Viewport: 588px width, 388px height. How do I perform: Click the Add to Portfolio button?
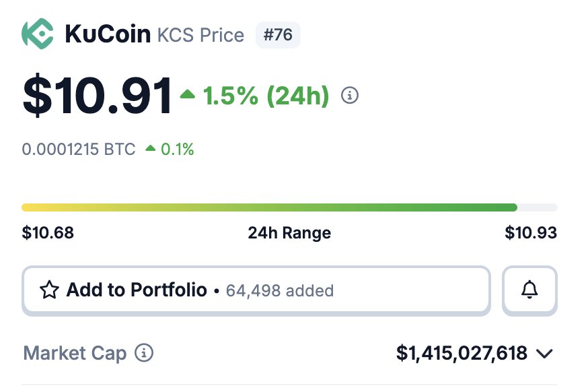[x=256, y=290]
